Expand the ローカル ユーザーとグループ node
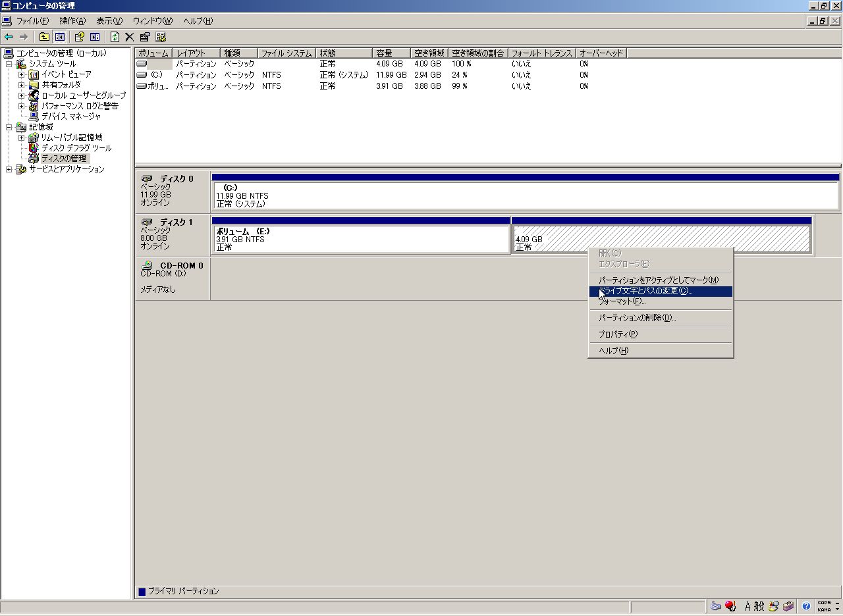The width and height of the screenshot is (843, 616). click(x=21, y=95)
